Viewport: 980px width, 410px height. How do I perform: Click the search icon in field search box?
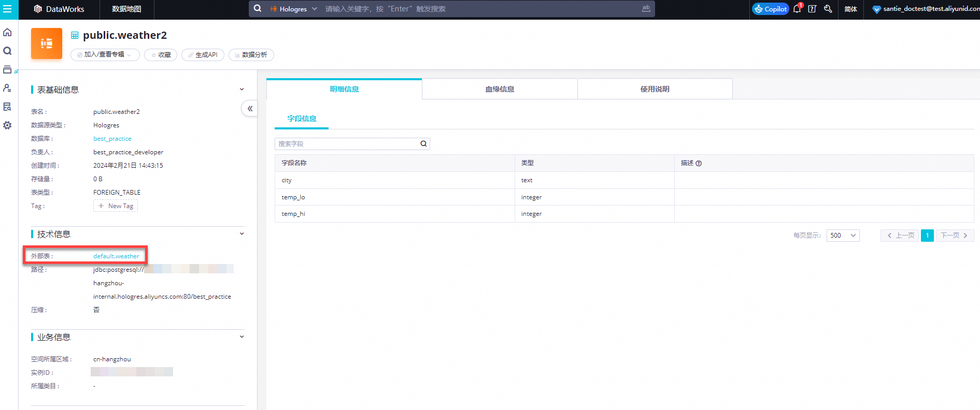(423, 144)
